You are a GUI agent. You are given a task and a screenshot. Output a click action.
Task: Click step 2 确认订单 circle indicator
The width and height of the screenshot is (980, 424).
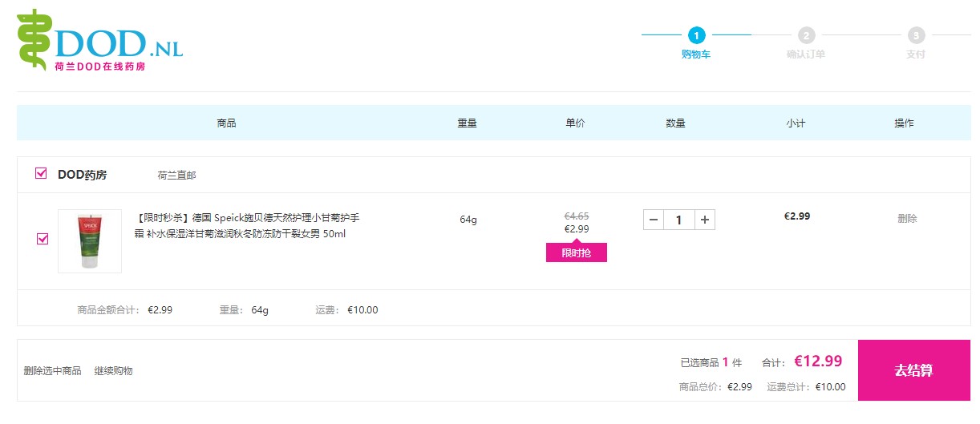[x=806, y=35]
